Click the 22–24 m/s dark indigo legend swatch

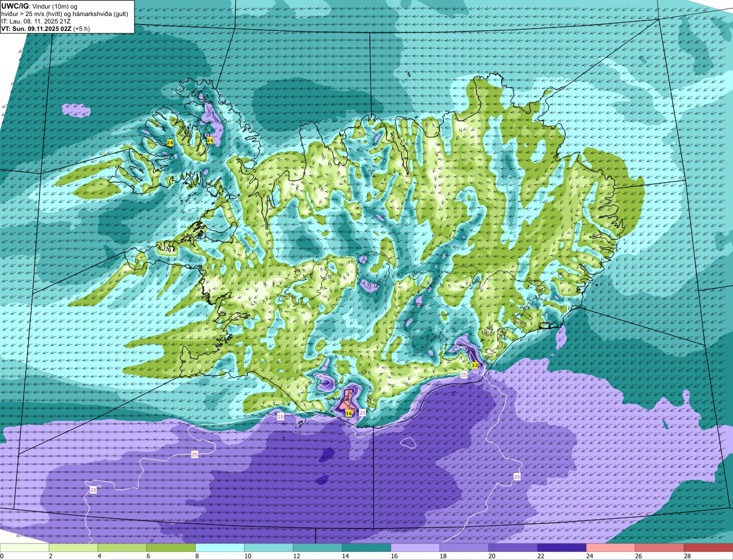pos(562,548)
